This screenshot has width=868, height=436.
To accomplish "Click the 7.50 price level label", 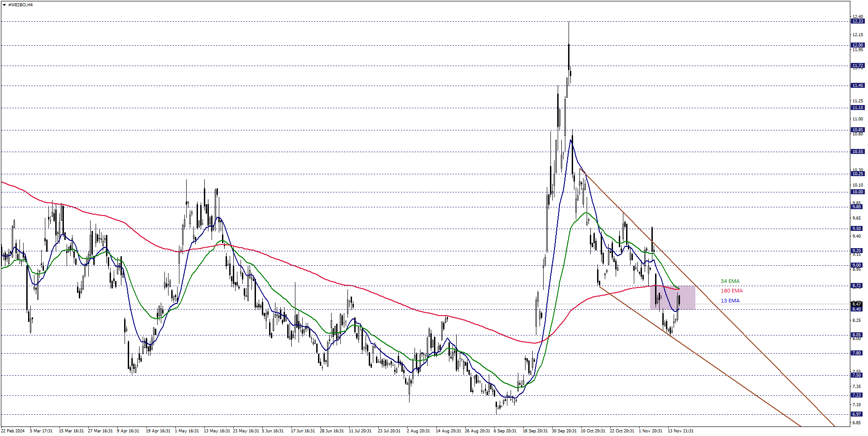I will [858, 375].
